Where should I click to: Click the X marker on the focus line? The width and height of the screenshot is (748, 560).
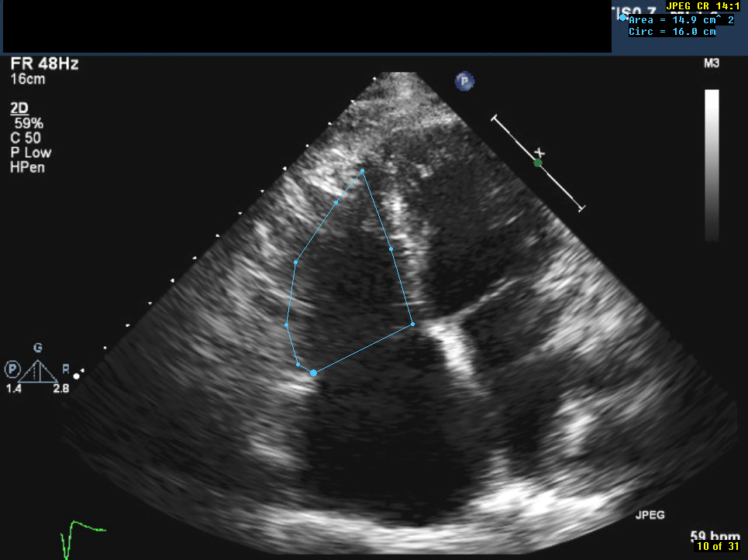tap(540, 153)
